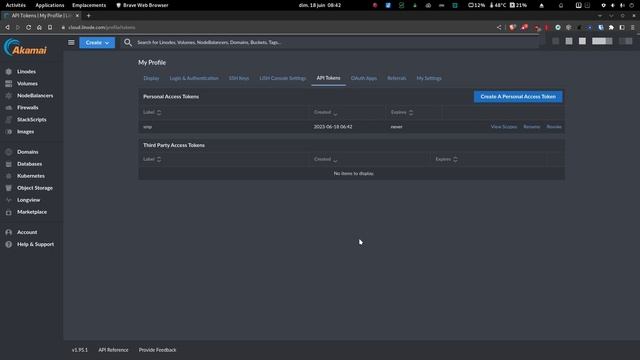Open the API Reference footer link
This screenshot has height=360, width=640.
click(x=113, y=350)
